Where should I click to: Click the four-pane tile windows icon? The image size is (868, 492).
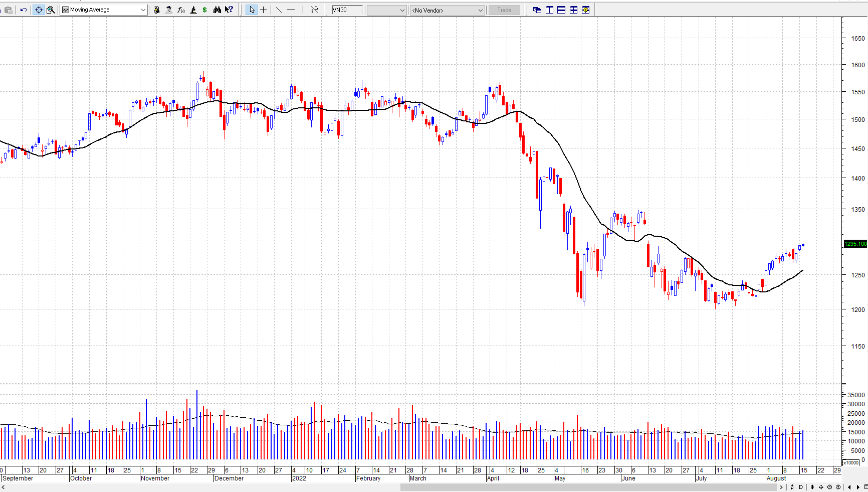[573, 10]
